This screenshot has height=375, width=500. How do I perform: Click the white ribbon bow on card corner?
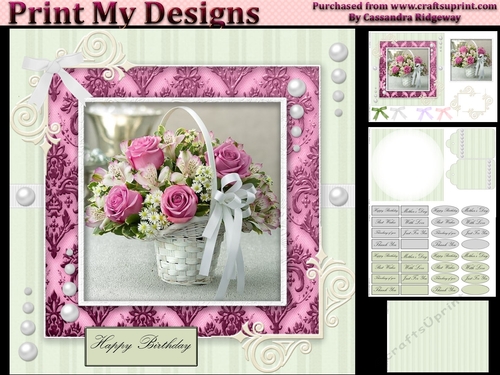(x=55, y=76)
